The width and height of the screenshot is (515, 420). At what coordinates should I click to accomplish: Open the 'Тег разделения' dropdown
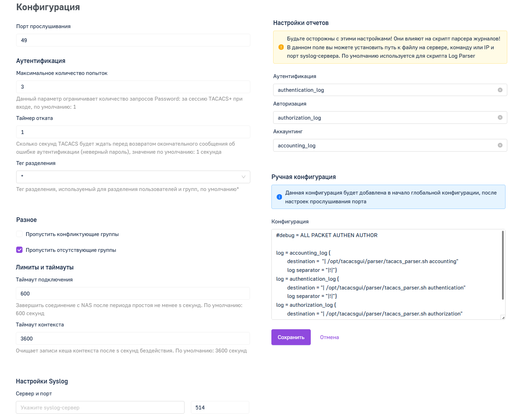click(x=133, y=177)
